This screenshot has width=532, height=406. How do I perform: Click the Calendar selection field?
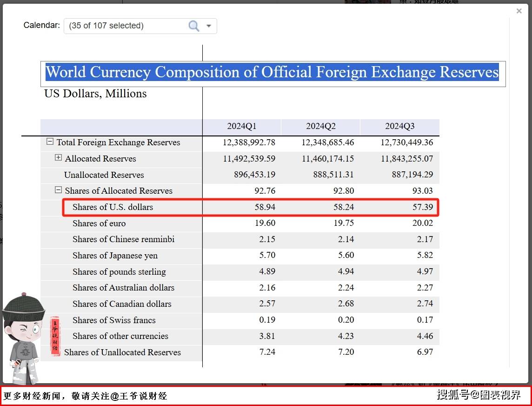(x=140, y=26)
